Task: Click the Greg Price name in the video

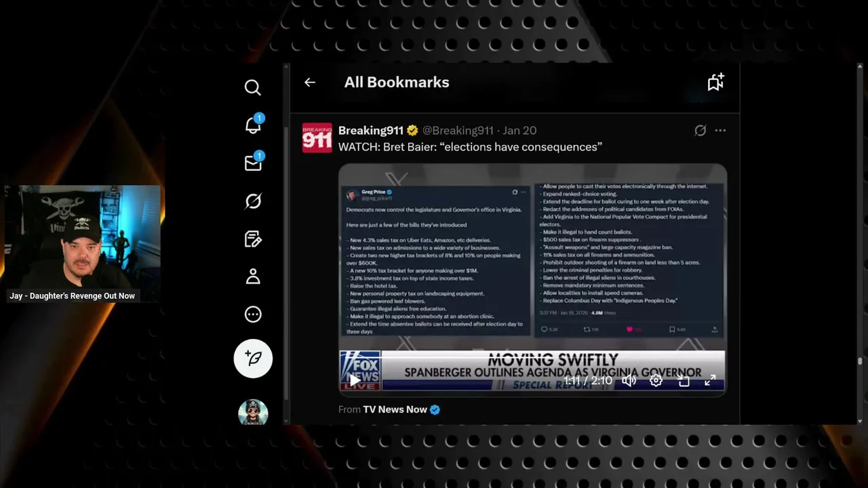Action: [374, 192]
